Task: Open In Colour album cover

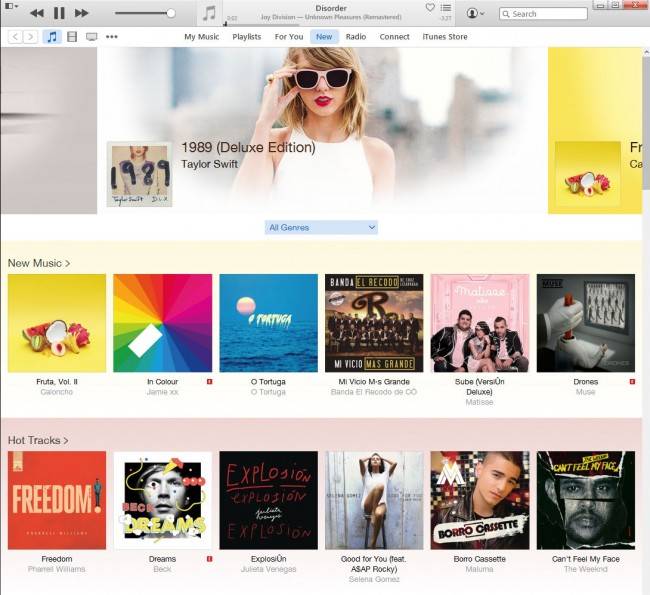Action: (x=162, y=323)
